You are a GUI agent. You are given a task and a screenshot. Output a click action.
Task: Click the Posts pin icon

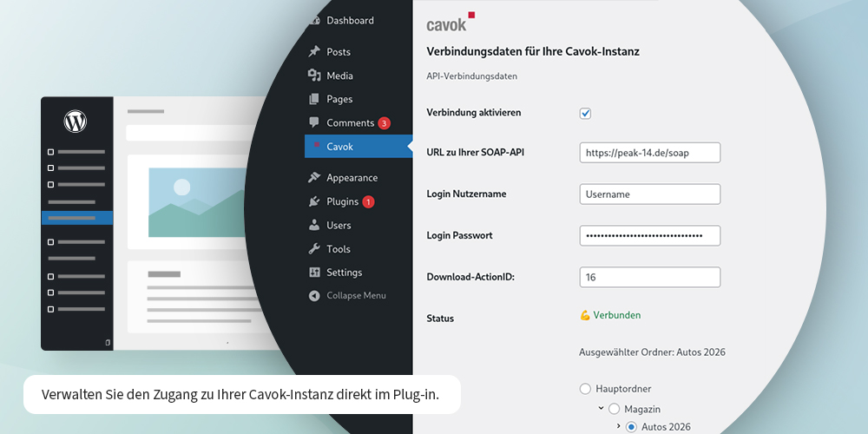(x=314, y=51)
